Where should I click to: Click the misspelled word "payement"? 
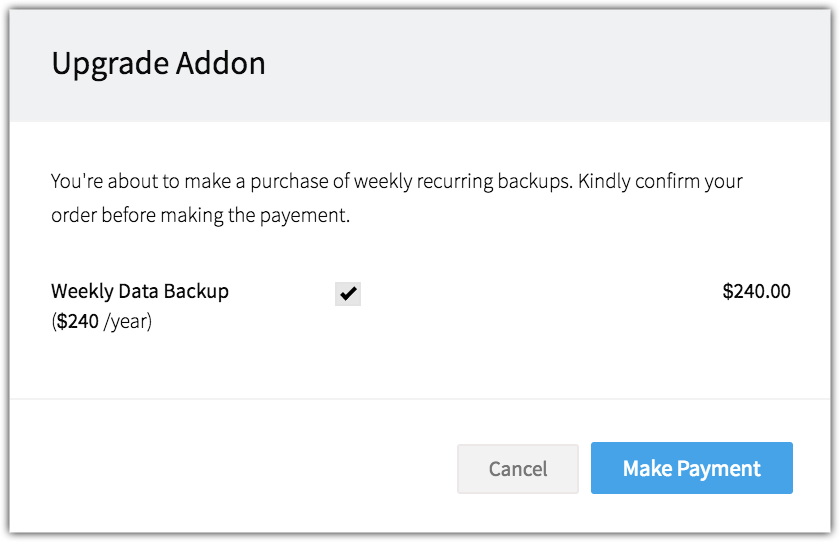pyautogui.click(x=302, y=216)
